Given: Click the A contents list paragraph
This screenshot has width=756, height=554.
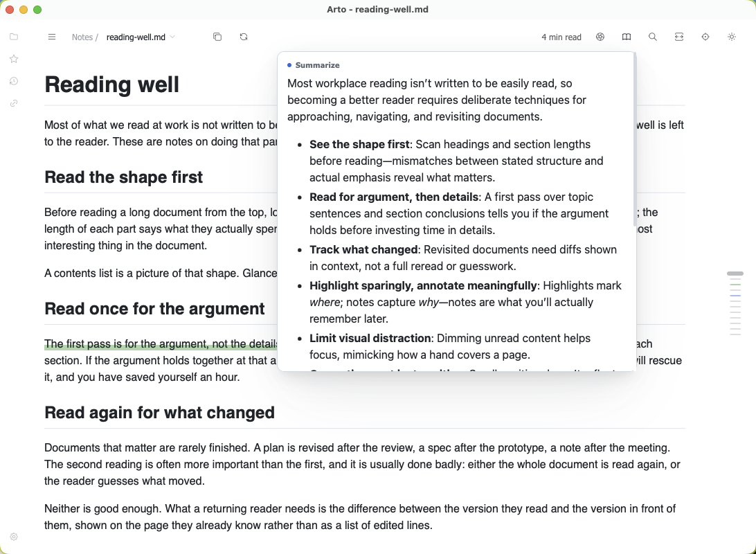Looking at the screenshot, I should 161,274.
